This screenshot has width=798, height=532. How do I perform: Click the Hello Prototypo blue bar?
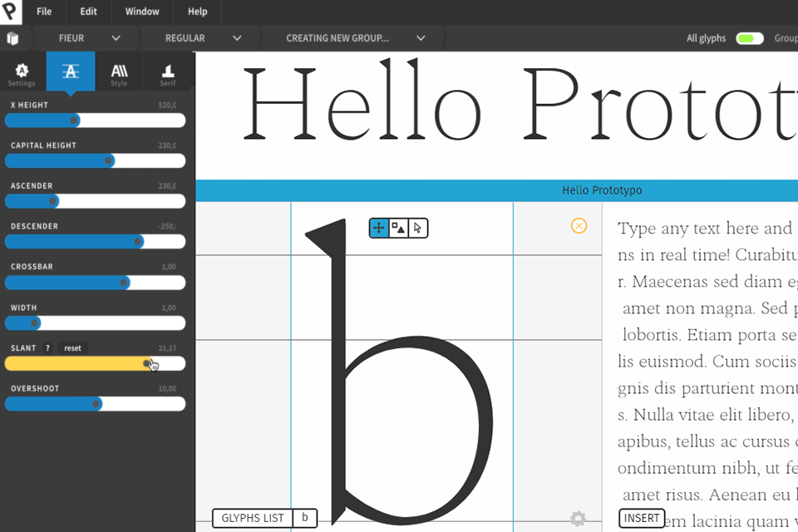497,190
